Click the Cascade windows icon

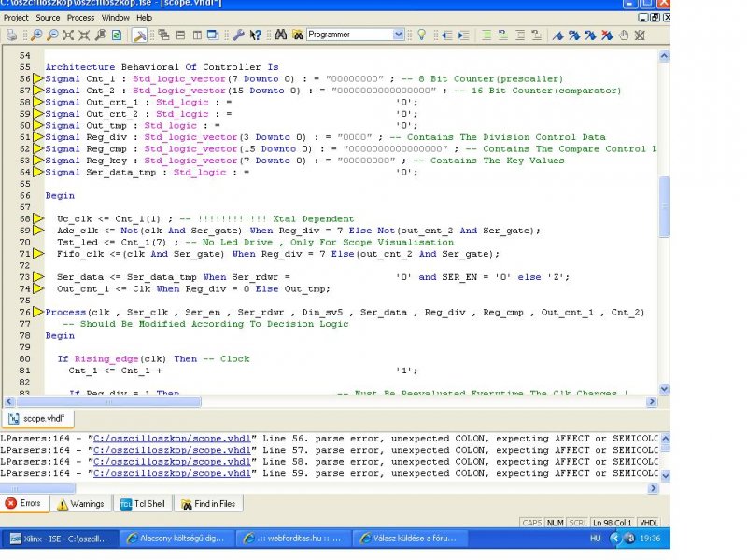(164, 35)
